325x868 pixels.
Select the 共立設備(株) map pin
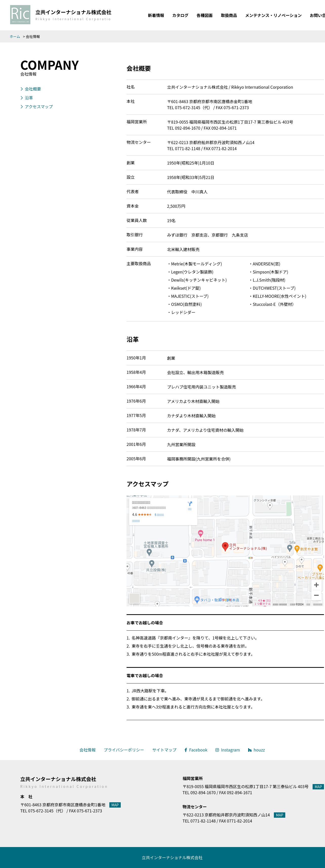click(x=152, y=563)
